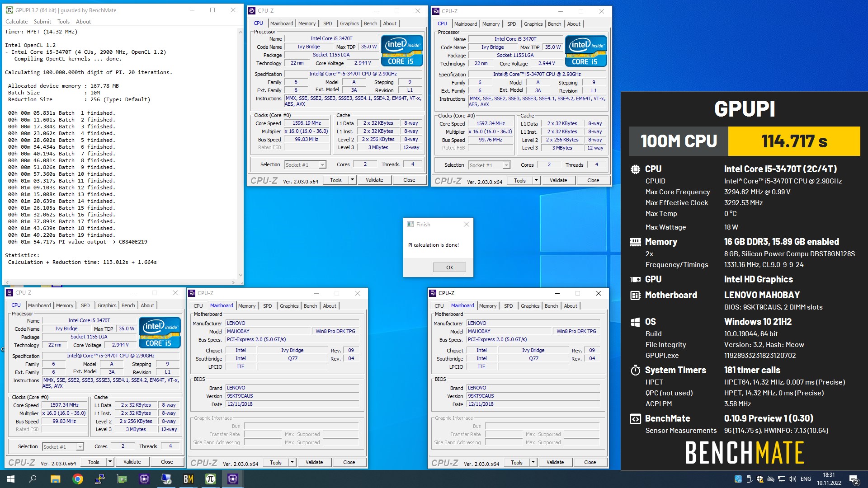Open Tools dropdown arrow in top-middle CPU-Z
The image size is (868, 488).
(352, 180)
